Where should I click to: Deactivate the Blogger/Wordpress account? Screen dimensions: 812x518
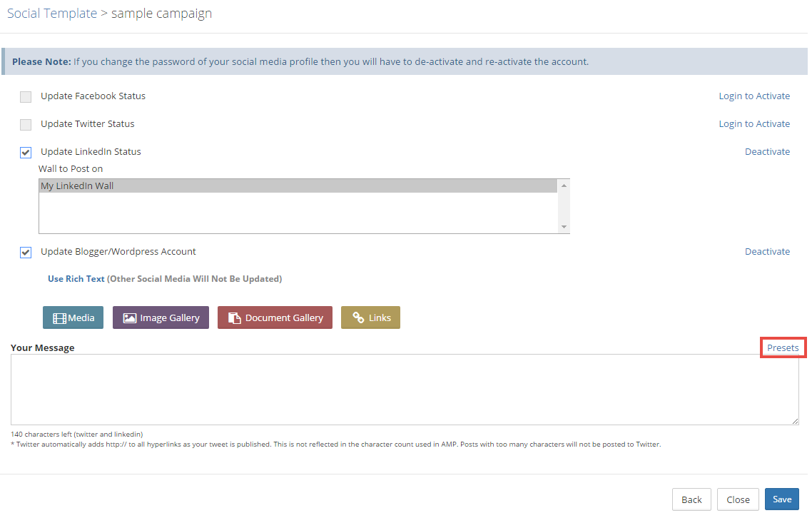point(767,252)
